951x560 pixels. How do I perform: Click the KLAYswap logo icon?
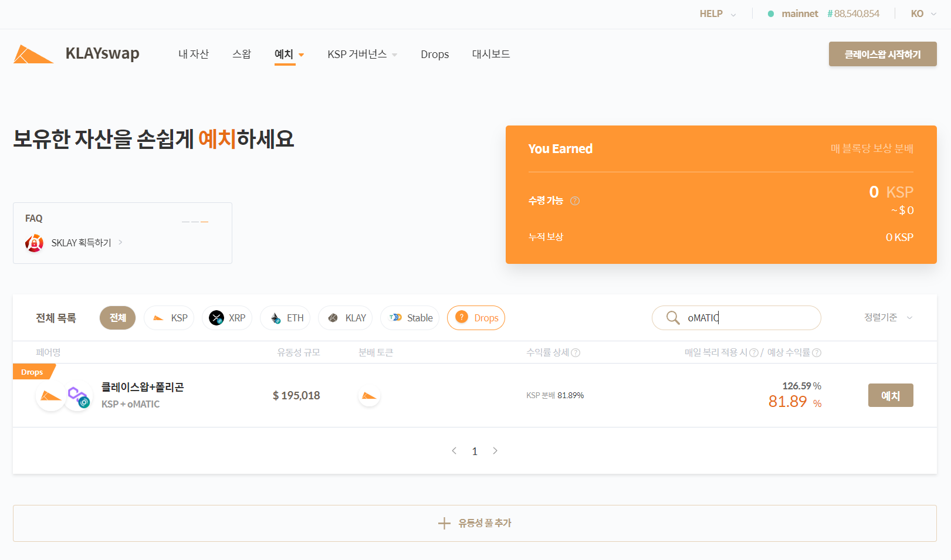pyautogui.click(x=33, y=54)
